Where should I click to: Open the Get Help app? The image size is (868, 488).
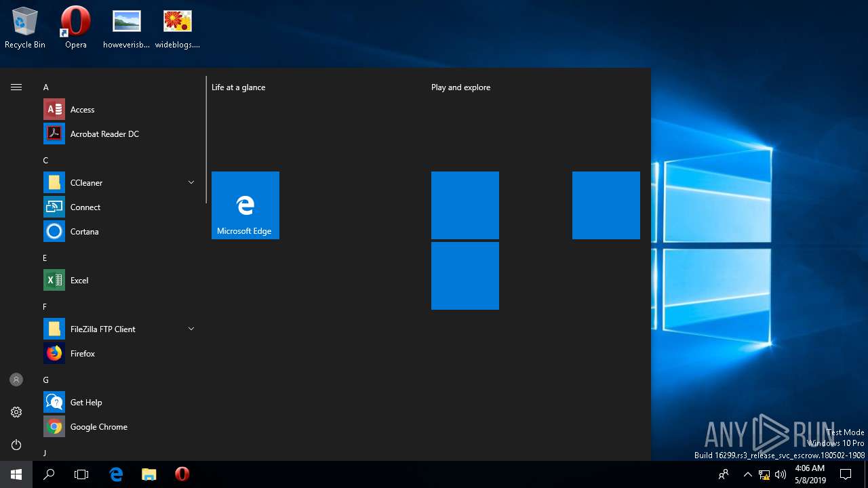119,403
